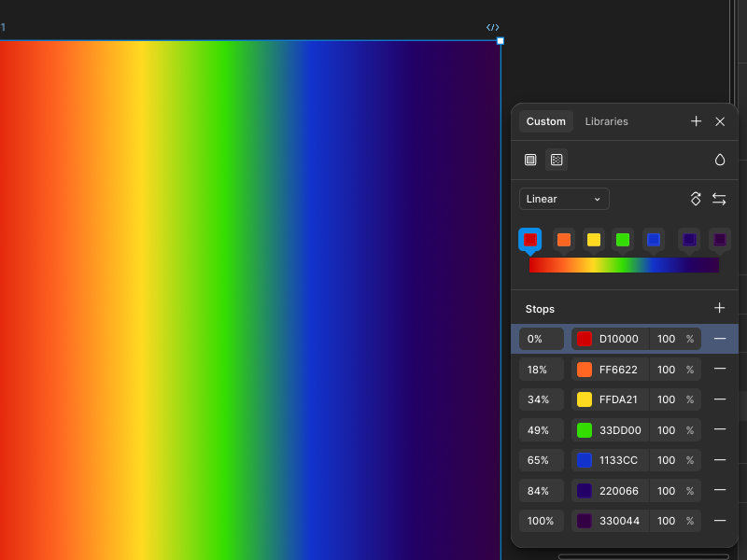Open the dev mode code icon above the frame
This screenshot has height=560, width=747.
coord(493,28)
